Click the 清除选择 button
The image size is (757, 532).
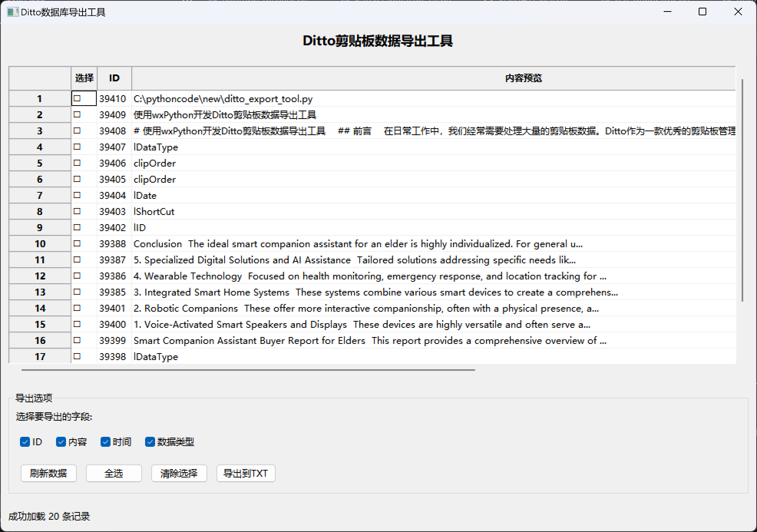click(179, 473)
